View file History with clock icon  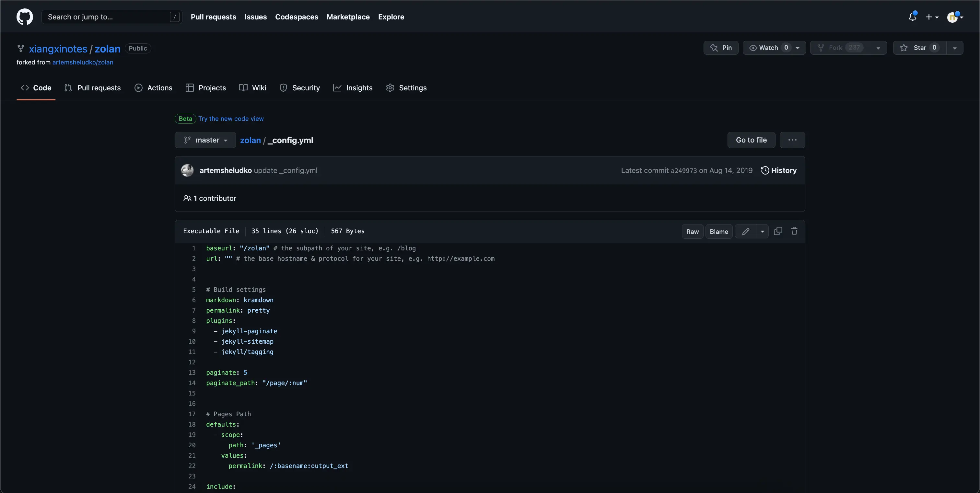point(779,170)
